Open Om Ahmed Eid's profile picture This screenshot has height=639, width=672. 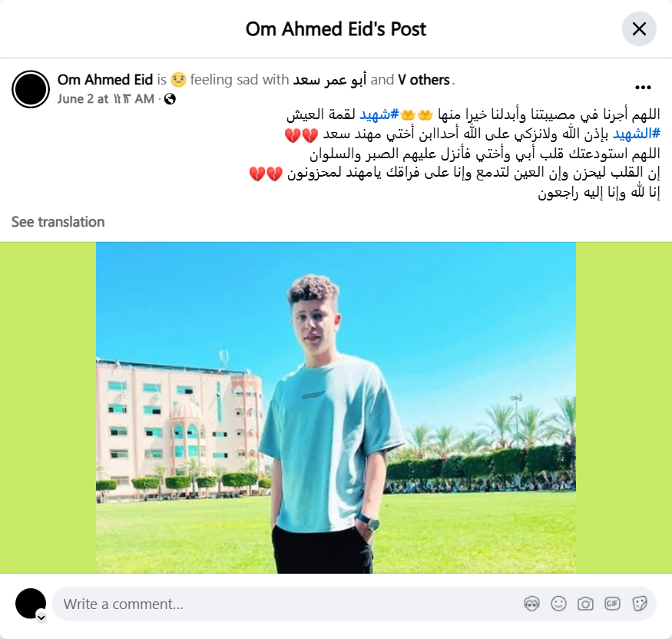31,89
